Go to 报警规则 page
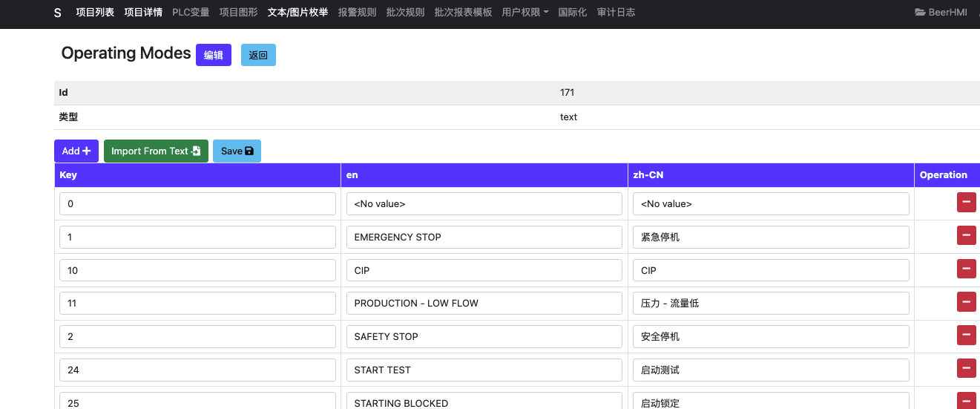This screenshot has width=980, height=409. 357,13
